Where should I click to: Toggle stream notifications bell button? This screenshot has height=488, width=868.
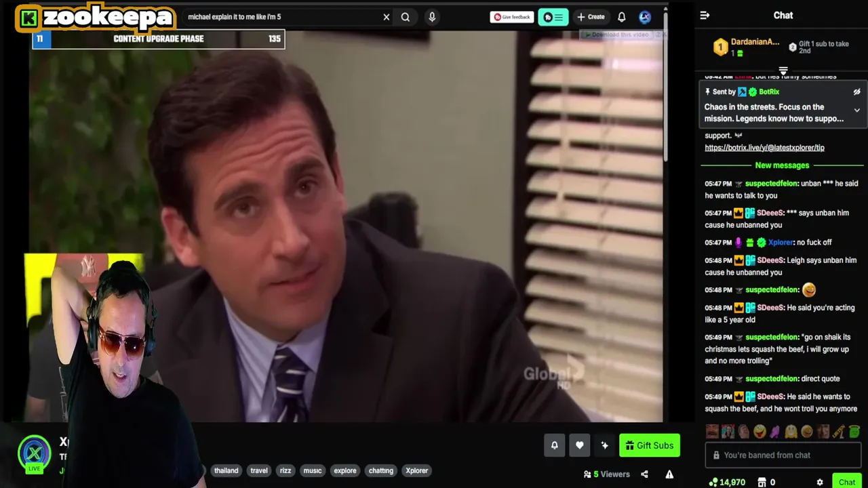(x=554, y=445)
